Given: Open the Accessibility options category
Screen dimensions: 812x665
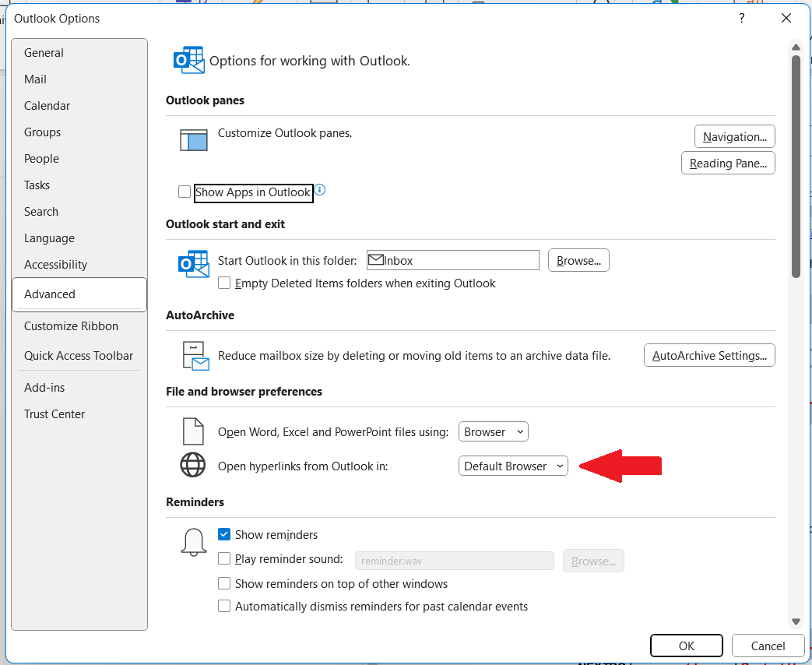Looking at the screenshot, I should (79, 264).
